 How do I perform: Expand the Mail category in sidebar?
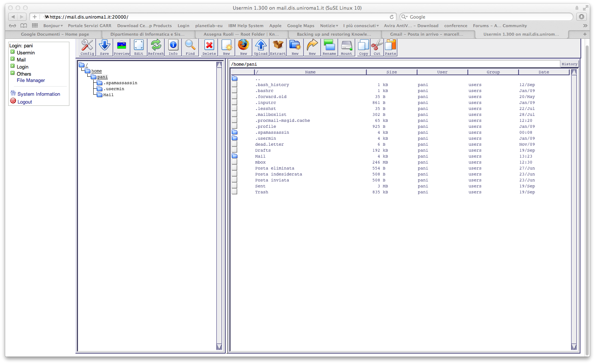click(13, 60)
